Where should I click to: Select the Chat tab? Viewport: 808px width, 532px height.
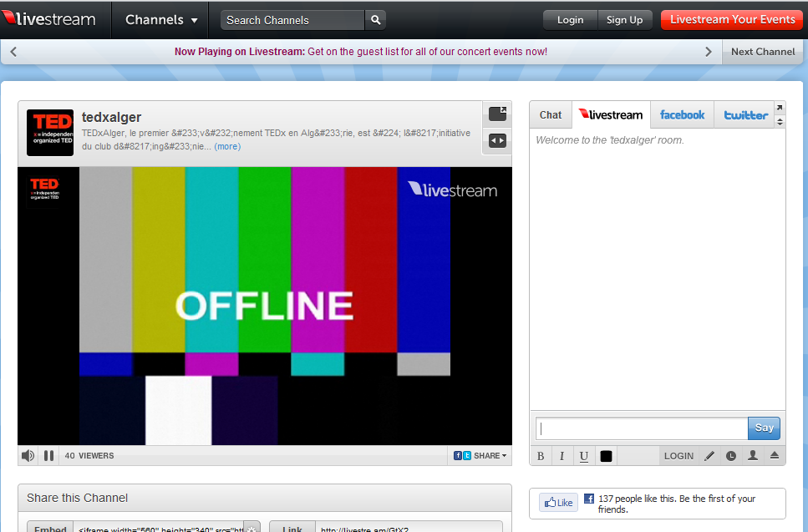tap(551, 115)
